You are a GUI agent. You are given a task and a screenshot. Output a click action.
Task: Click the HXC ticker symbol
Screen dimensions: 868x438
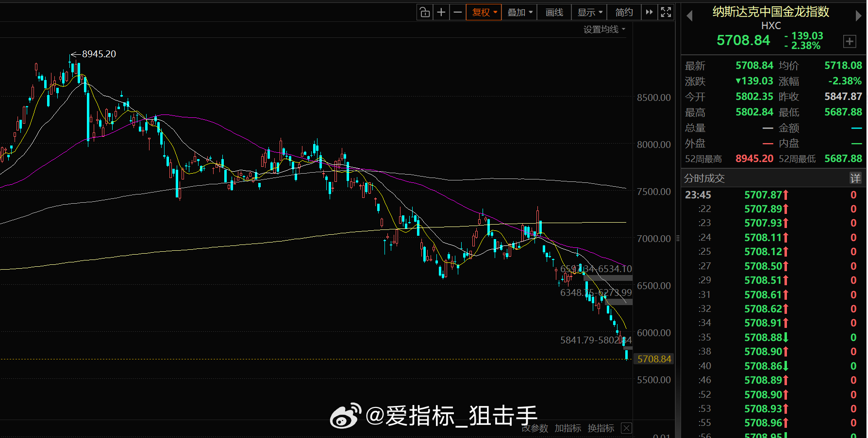771,26
